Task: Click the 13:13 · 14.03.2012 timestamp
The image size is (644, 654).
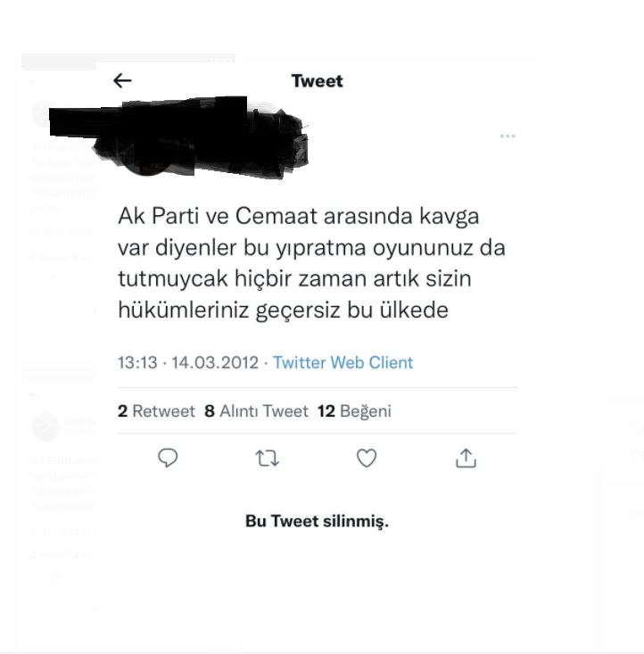Action: (188, 362)
